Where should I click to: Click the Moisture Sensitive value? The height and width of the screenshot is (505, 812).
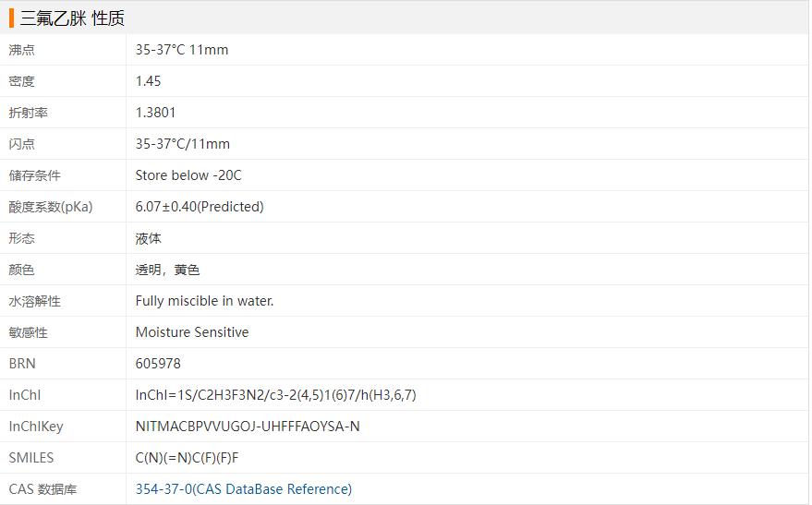(191, 332)
